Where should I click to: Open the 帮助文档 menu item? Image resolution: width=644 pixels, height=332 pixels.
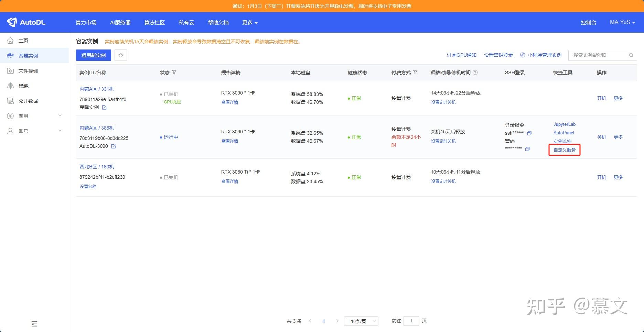218,22
